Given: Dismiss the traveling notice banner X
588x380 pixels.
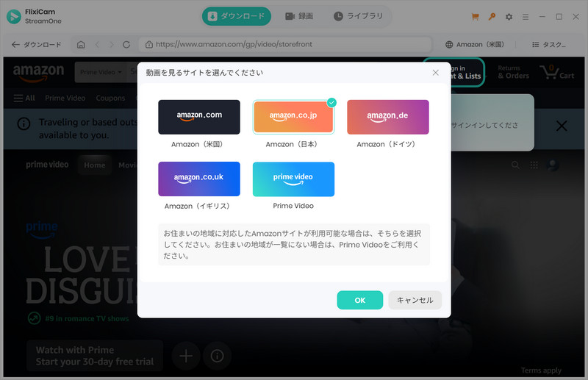Looking at the screenshot, I should pos(562,126).
